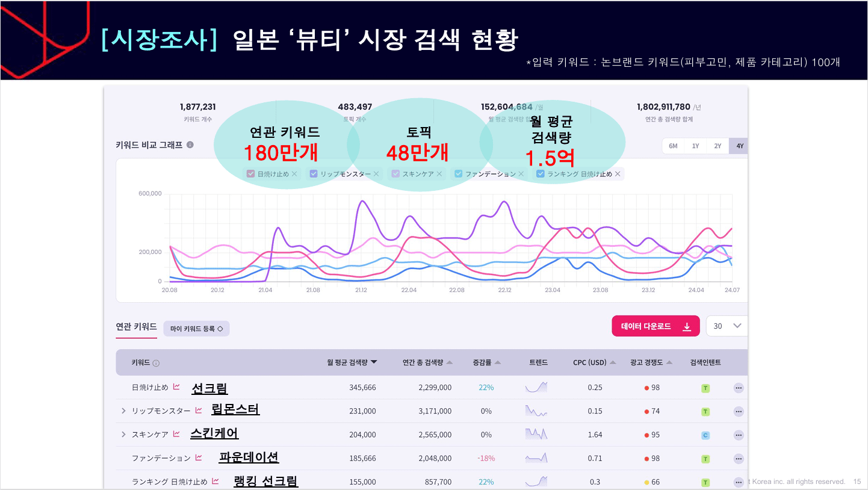Sort by 광고 경쟁도 column
868x490 pixels.
(651, 362)
